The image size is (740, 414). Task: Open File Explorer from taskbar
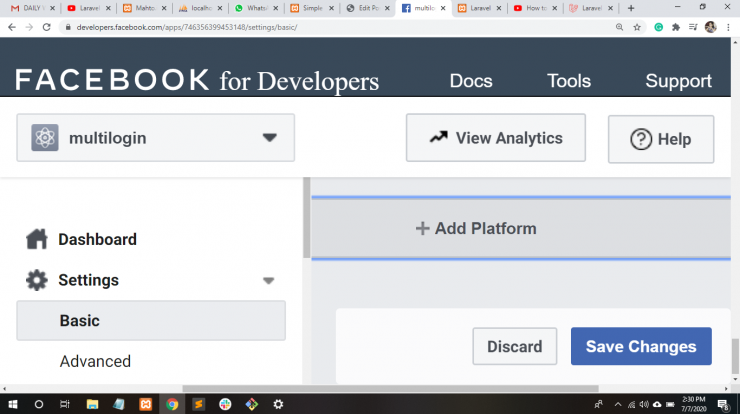[92, 404]
